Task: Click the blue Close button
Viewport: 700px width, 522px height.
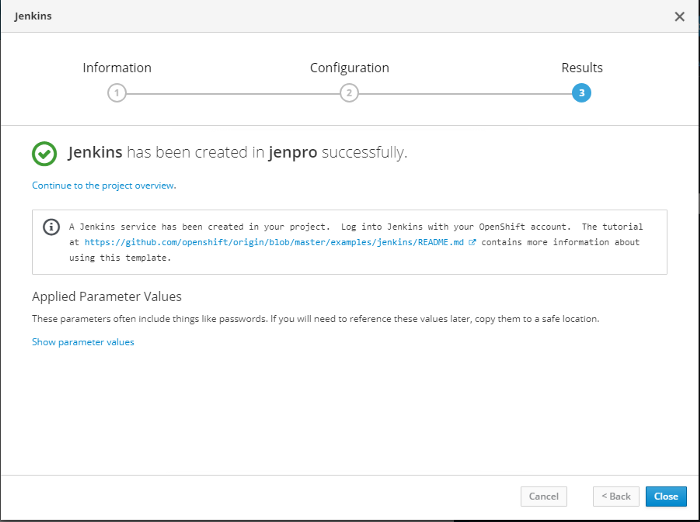Action: (x=666, y=497)
